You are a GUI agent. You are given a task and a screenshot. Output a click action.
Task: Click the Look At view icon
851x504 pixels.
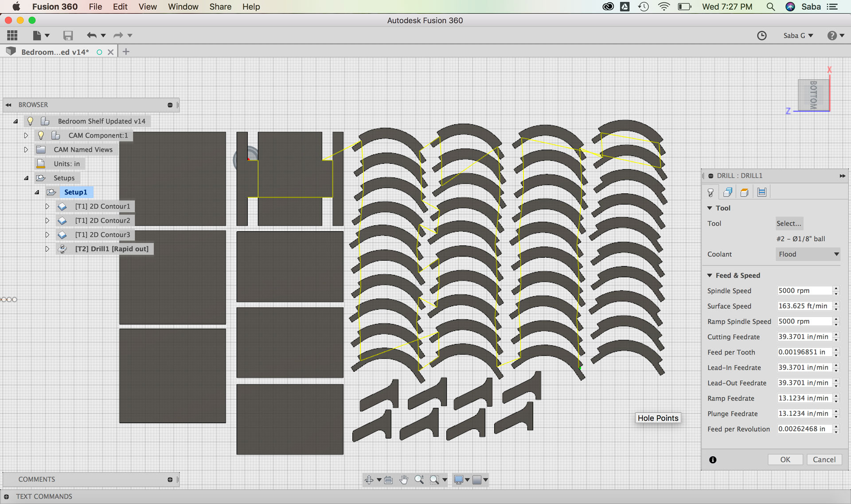pyautogui.click(x=389, y=480)
